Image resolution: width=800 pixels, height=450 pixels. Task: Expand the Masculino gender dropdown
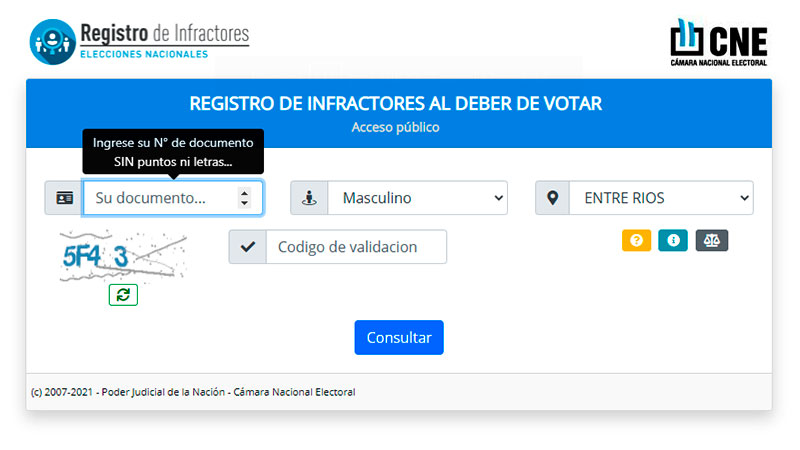pyautogui.click(x=417, y=198)
